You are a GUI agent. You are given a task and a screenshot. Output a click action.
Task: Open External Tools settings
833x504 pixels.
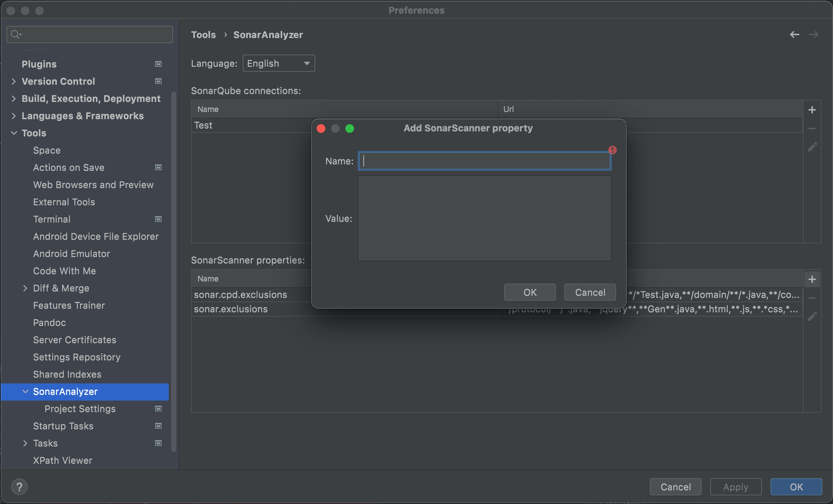[64, 202]
